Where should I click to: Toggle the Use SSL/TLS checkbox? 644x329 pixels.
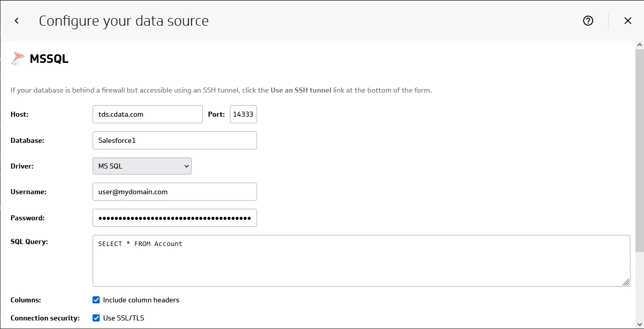pyautogui.click(x=96, y=318)
